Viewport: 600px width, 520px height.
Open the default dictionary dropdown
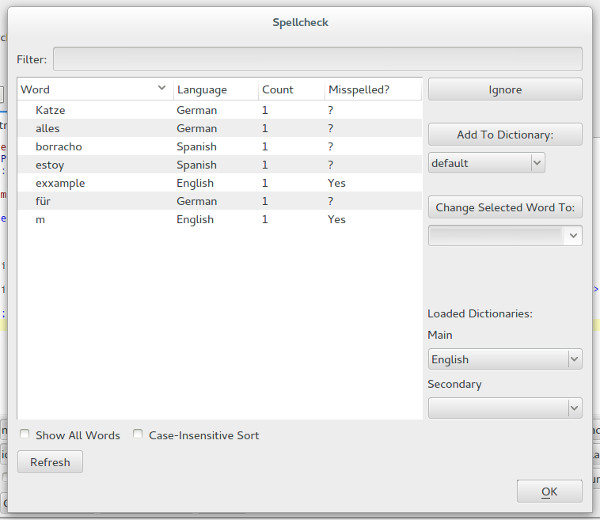click(486, 163)
